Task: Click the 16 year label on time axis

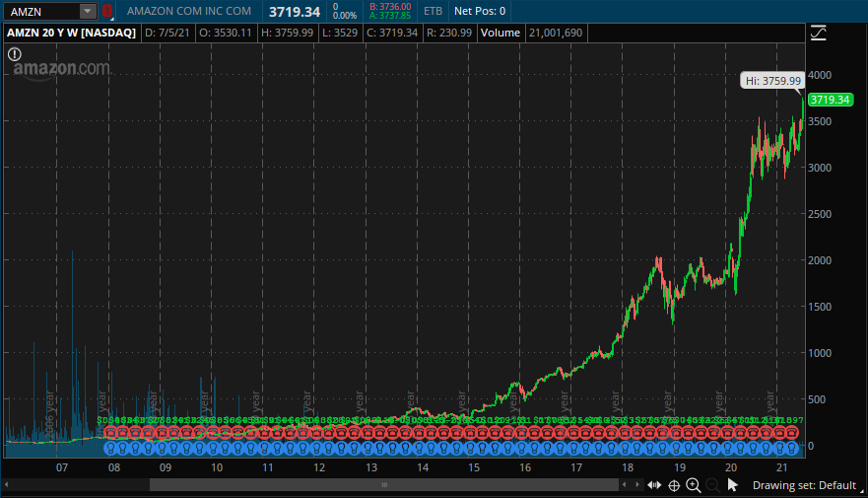Action: point(525,467)
